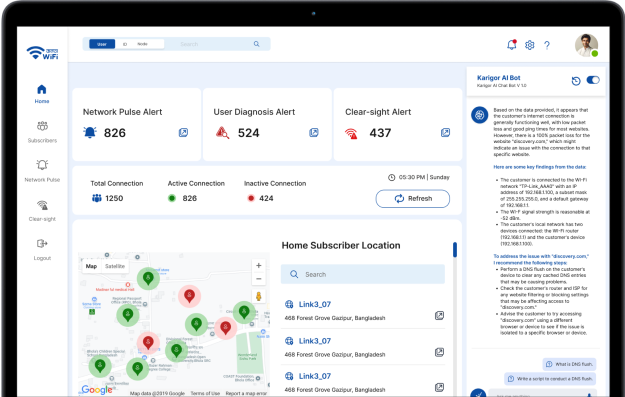Click the Google logo on map
Image resolution: width=625 pixels, height=397 pixels.
point(97,389)
